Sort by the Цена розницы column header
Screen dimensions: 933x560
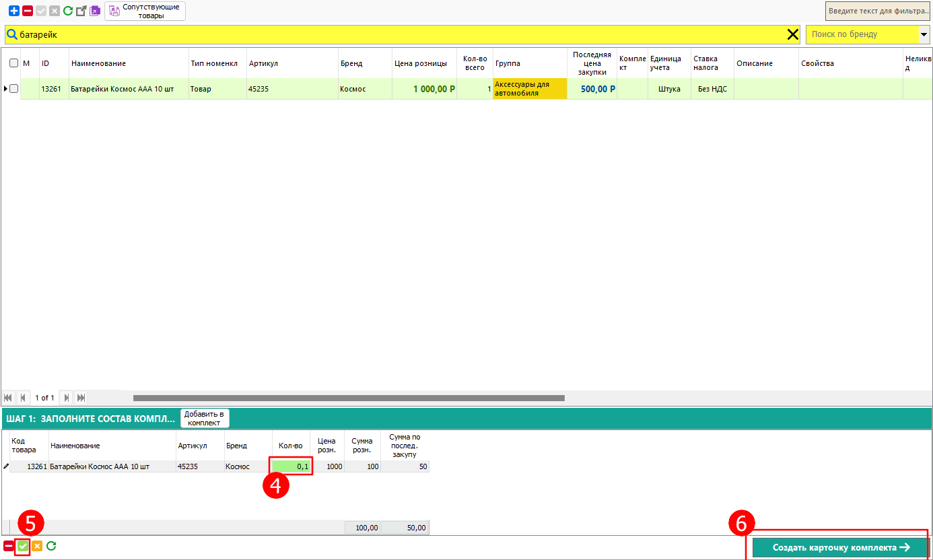(420, 63)
